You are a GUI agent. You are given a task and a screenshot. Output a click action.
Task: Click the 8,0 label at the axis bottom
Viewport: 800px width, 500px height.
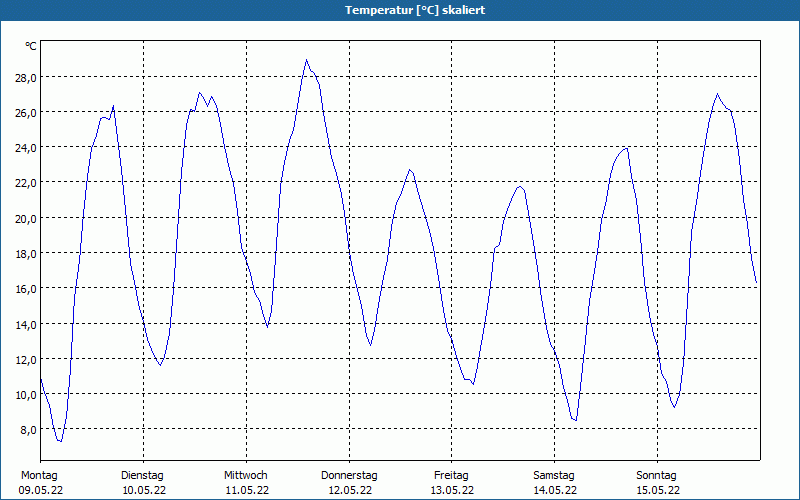(x=28, y=429)
